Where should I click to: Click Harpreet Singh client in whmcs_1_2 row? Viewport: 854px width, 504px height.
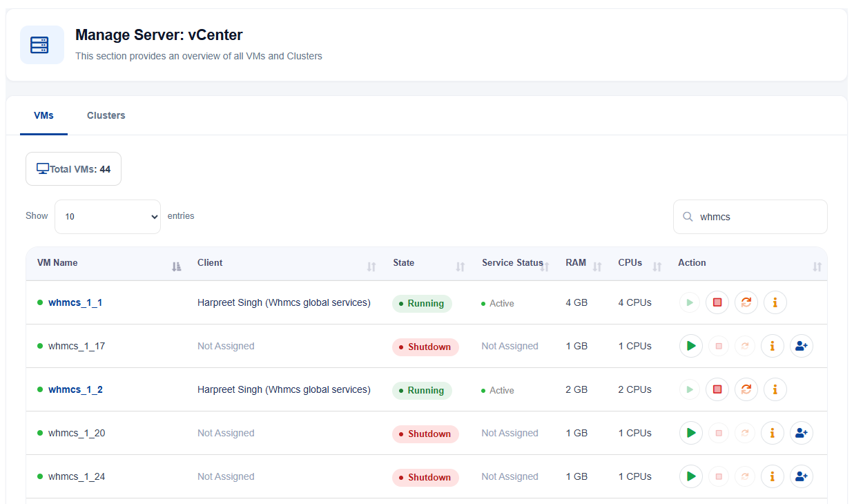click(x=284, y=389)
